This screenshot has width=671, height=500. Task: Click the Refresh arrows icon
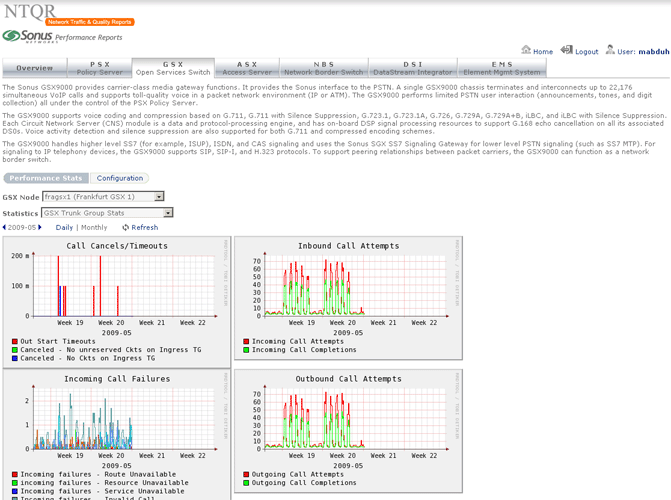pos(125,227)
